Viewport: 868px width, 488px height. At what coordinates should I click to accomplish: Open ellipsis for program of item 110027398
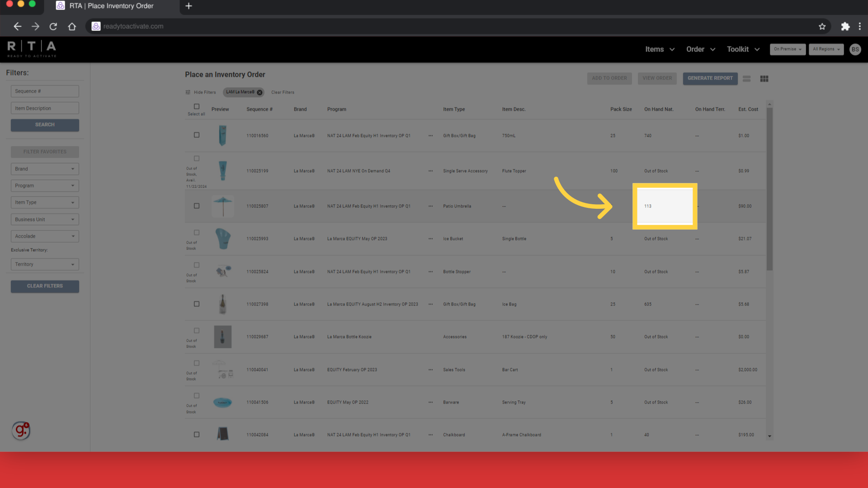coord(430,304)
